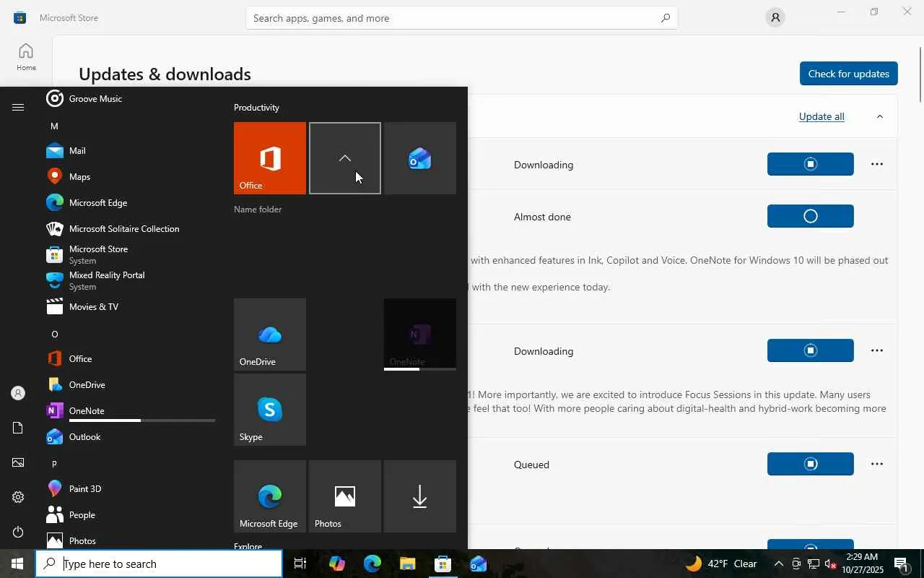Click the O letter header in the app list
Image resolution: width=924 pixels, height=578 pixels.
[54, 334]
